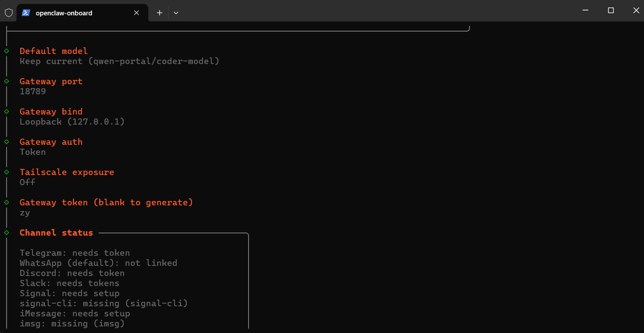Click 'Loopback (127.0.0.1)' text
This screenshot has width=644, height=333.
(72, 122)
